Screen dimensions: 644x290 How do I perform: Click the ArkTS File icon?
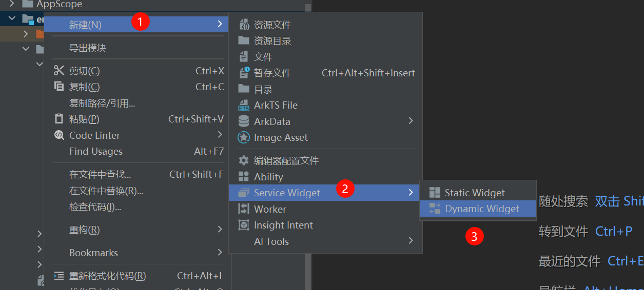click(x=244, y=106)
